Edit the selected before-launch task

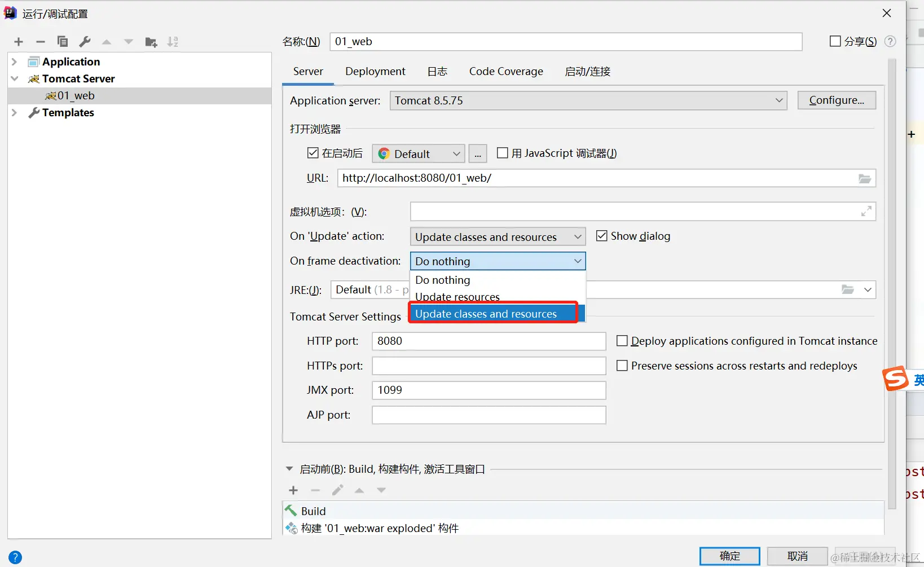(x=337, y=490)
